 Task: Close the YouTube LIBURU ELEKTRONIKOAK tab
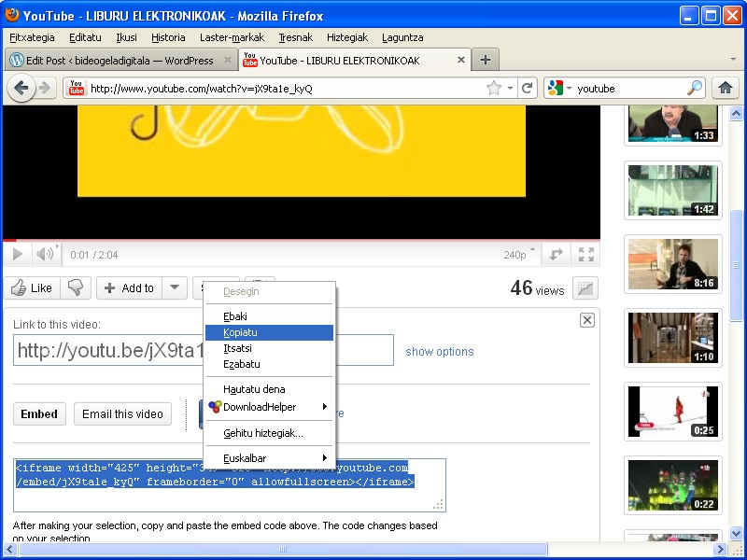pyautogui.click(x=460, y=60)
